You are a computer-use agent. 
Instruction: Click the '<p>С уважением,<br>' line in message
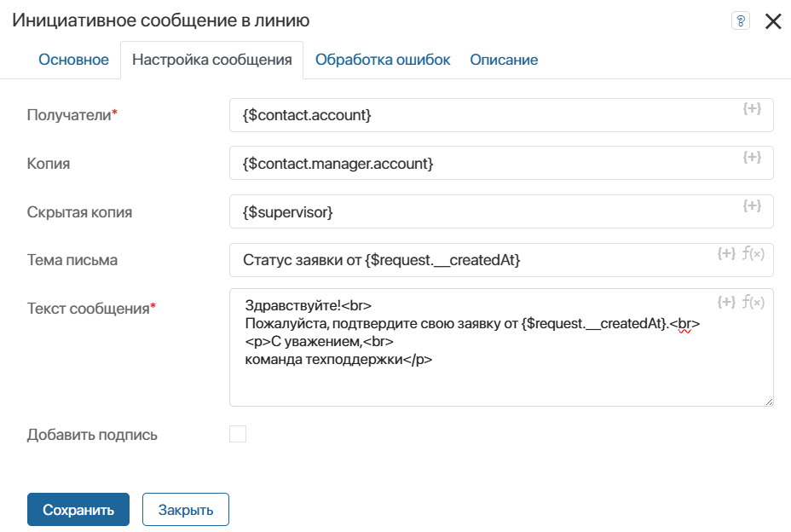coord(320,342)
